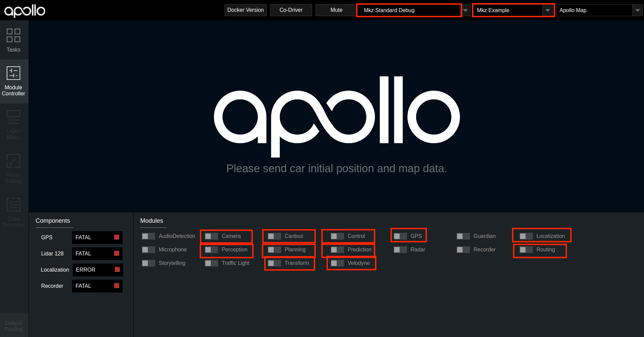The image size is (644, 337).
Task: Click Recorder component red status indicator
Action: (116, 286)
